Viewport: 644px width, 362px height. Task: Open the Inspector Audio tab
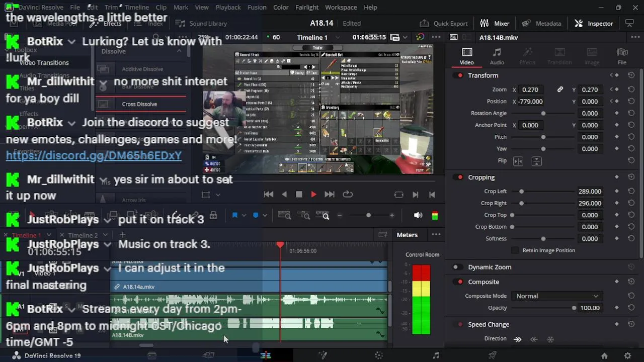497,56
